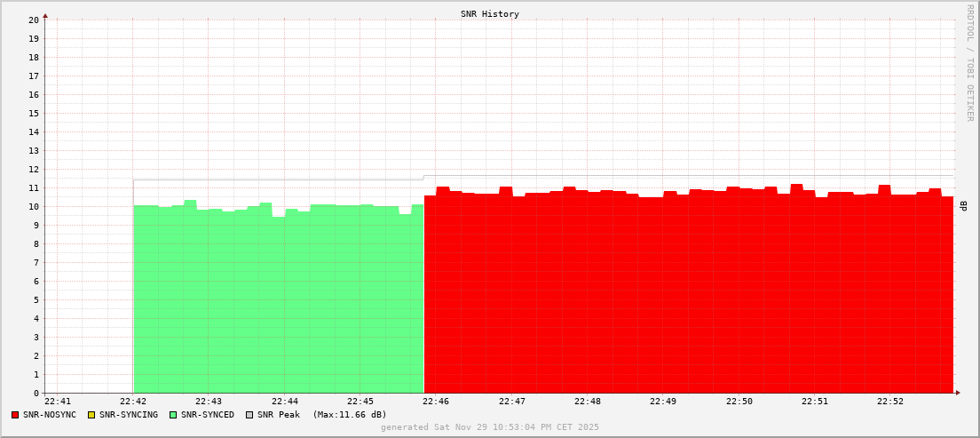Click the green SNR-SYNCED legend swatch
980x438 pixels.
tap(173, 415)
